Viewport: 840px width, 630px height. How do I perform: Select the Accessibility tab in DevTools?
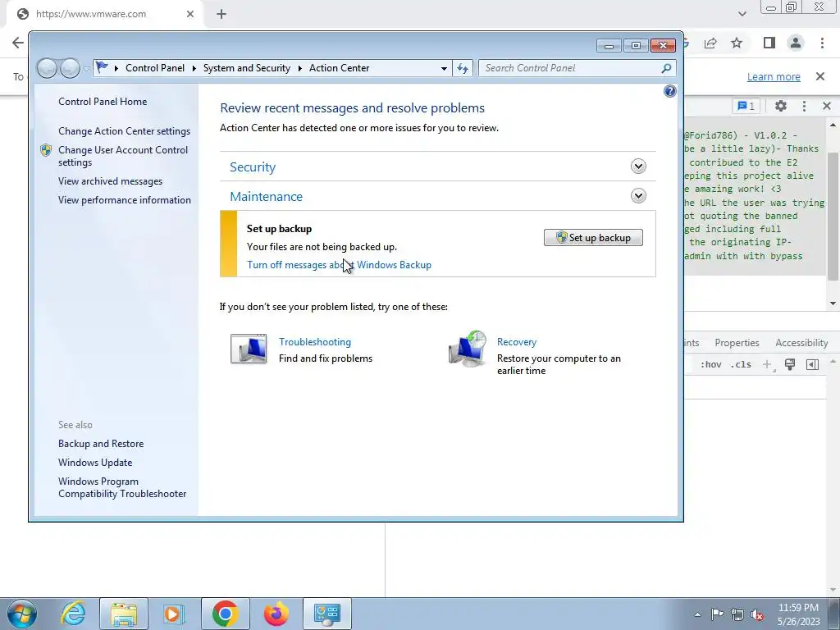point(801,343)
